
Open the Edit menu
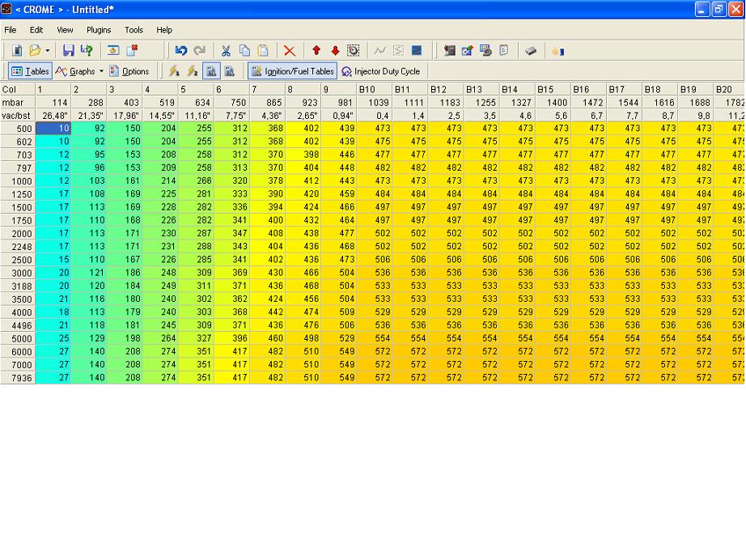pyautogui.click(x=36, y=30)
